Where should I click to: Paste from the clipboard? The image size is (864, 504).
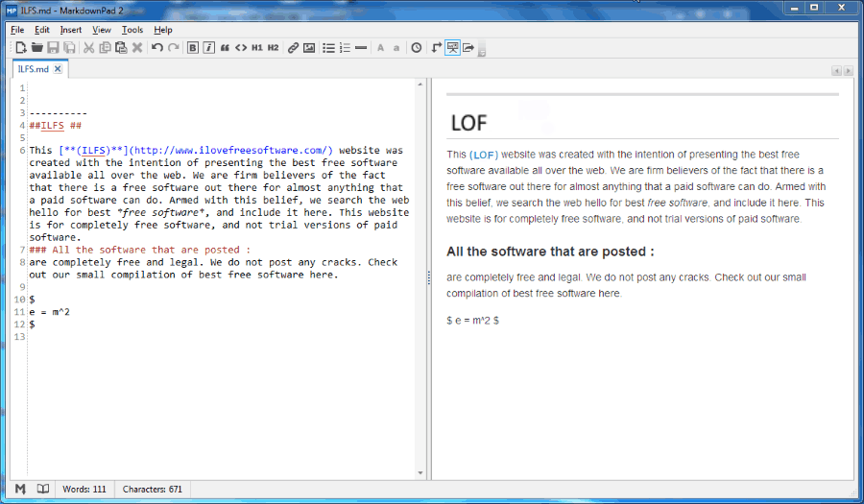[121, 48]
